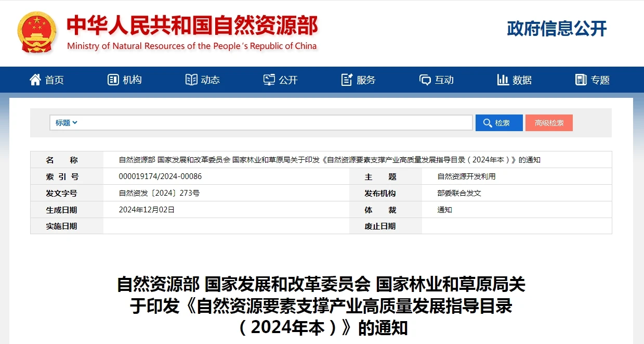Click the notepad icon for 服务
644x344 pixels.
click(x=347, y=80)
